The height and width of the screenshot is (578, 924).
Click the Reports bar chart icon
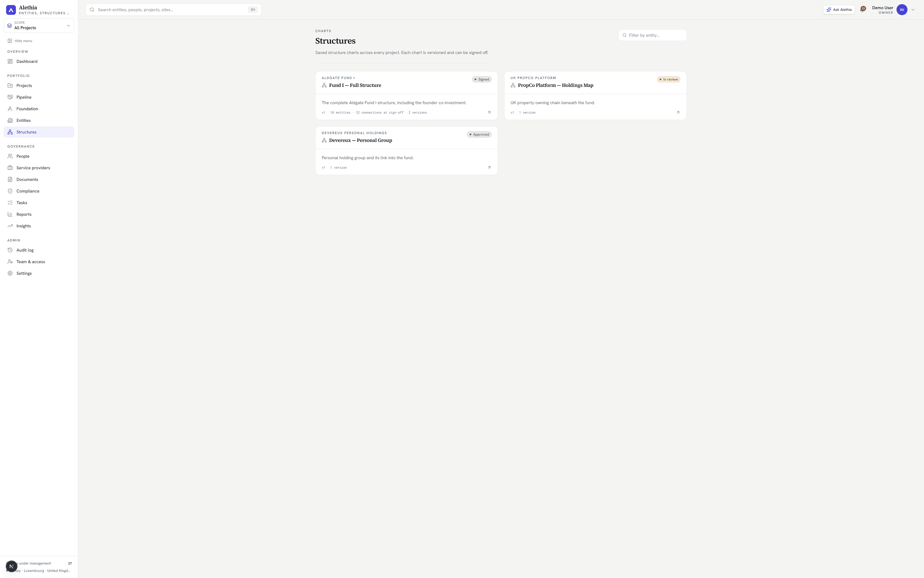tap(10, 214)
